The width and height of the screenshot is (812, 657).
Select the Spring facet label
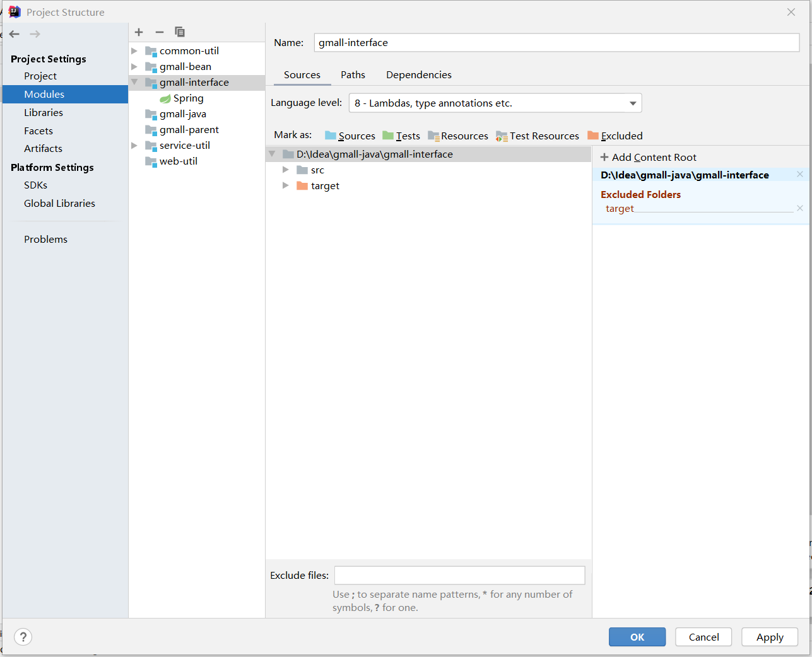[x=189, y=98]
